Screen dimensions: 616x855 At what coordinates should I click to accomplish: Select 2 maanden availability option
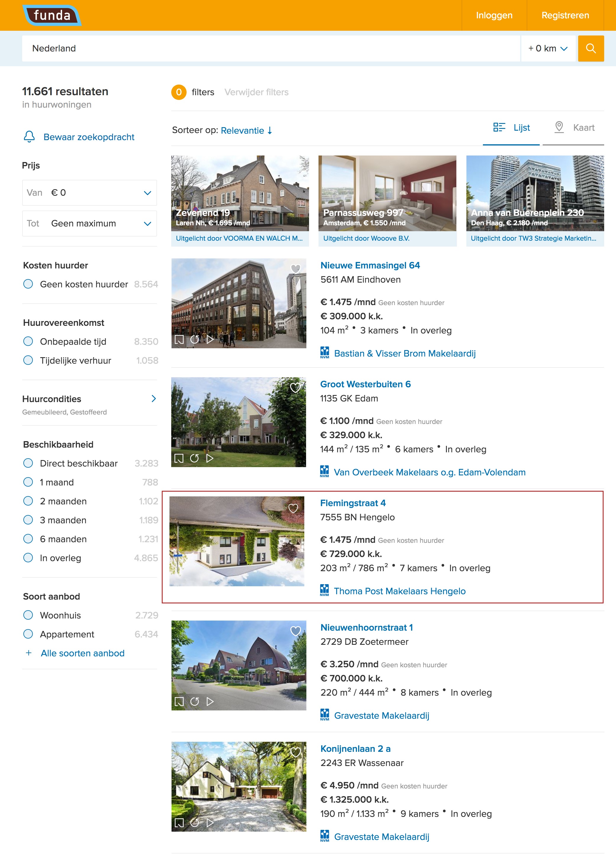[x=28, y=501]
